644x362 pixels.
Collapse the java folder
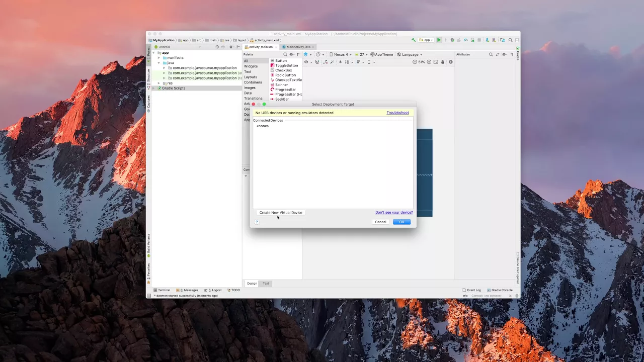click(159, 63)
